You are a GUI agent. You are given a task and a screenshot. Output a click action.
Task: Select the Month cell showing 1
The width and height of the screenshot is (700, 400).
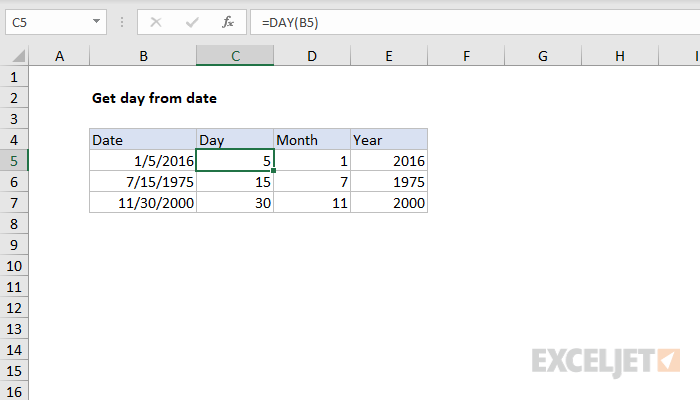click(312, 161)
